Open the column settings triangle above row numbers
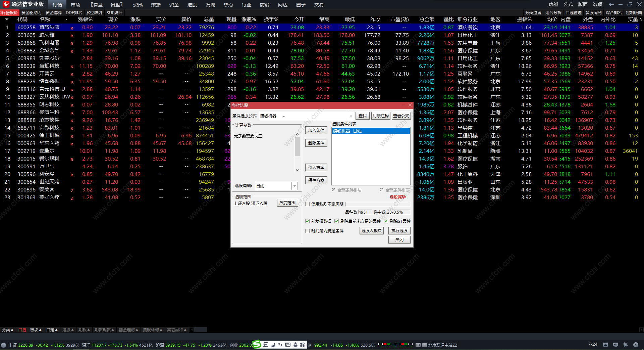 click(x=7, y=19)
